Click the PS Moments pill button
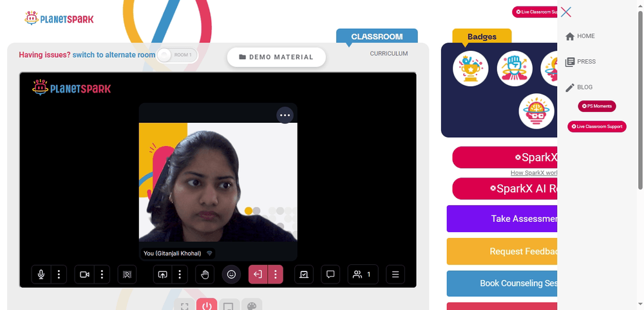 [597, 106]
